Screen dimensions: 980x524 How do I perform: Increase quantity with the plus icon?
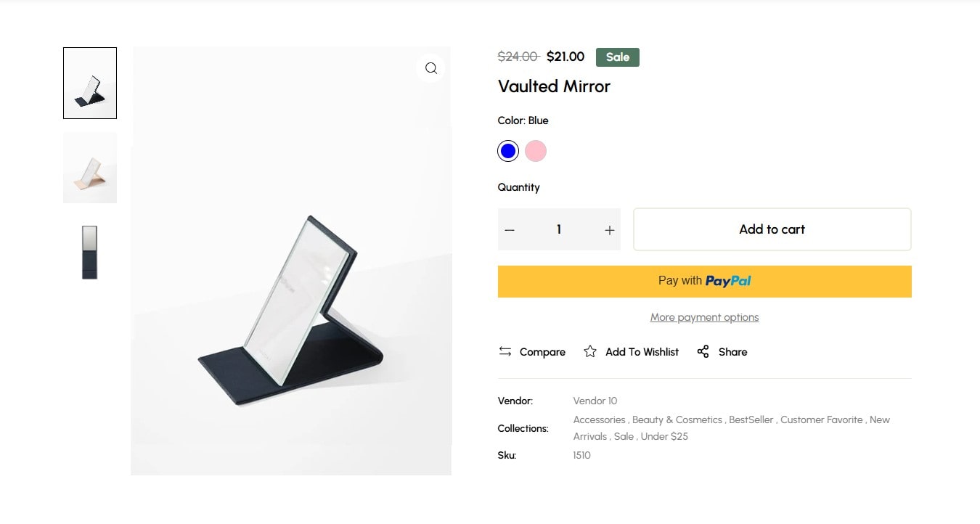click(x=610, y=230)
